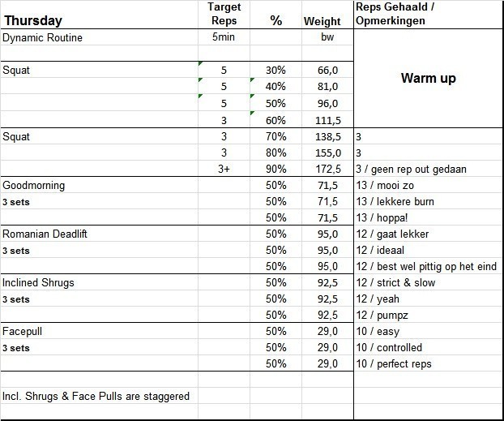This screenshot has height=421, width=504.
Task: Select the Goodmorning exercise cell
Action: coord(34,185)
